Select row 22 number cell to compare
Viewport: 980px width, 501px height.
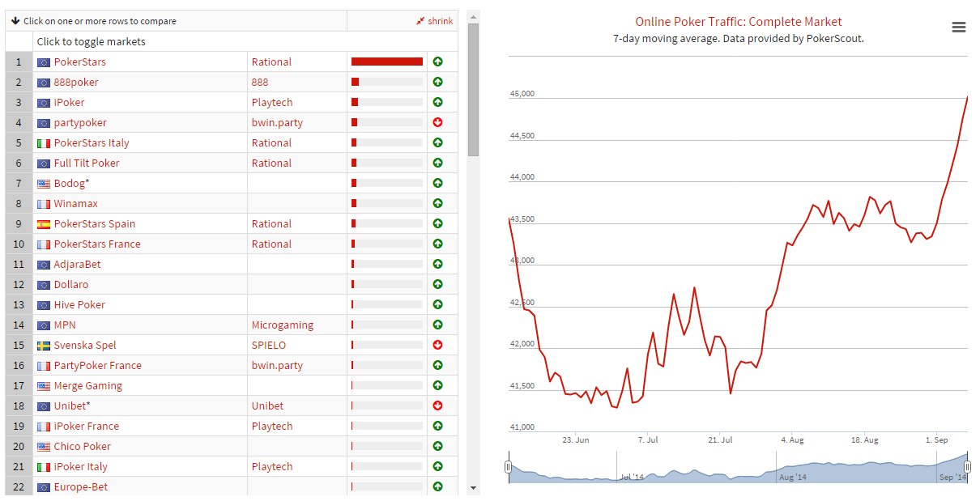(19, 486)
